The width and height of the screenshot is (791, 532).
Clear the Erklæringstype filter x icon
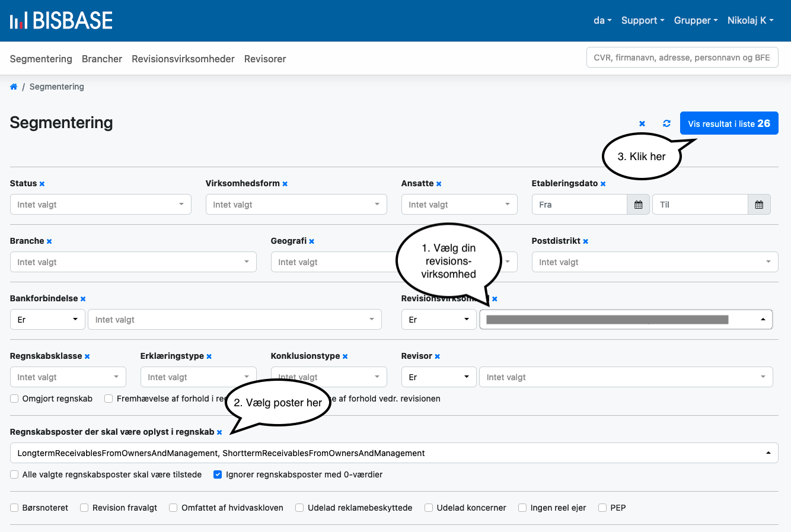point(209,356)
